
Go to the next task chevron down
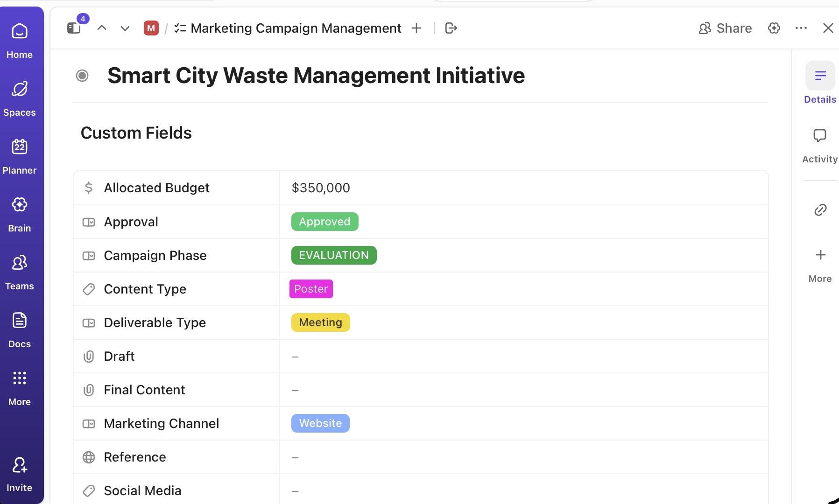125,28
